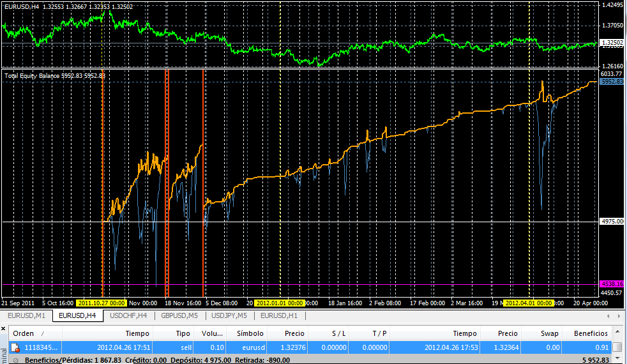Click the Tipo column header
This screenshot has height=364, width=627.
[183, 333]
